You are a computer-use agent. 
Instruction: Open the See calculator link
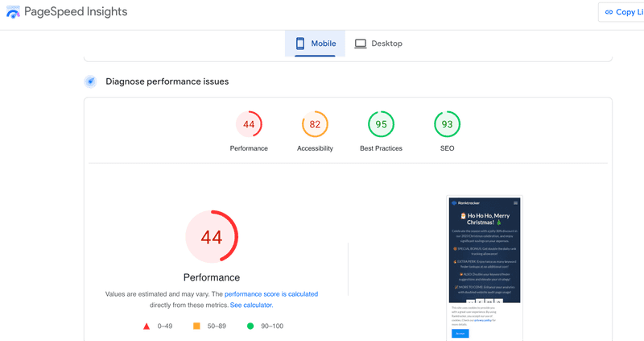251,306
